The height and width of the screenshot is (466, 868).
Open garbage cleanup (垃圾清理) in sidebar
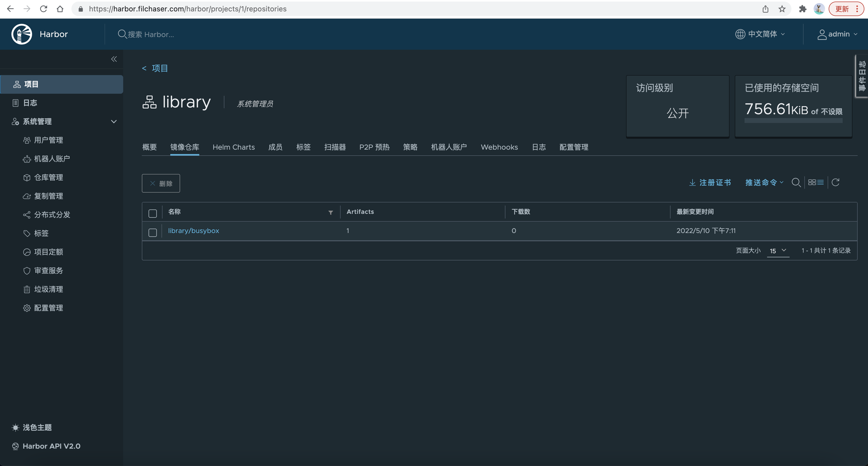pyautogui.click(x=48, y=289)
